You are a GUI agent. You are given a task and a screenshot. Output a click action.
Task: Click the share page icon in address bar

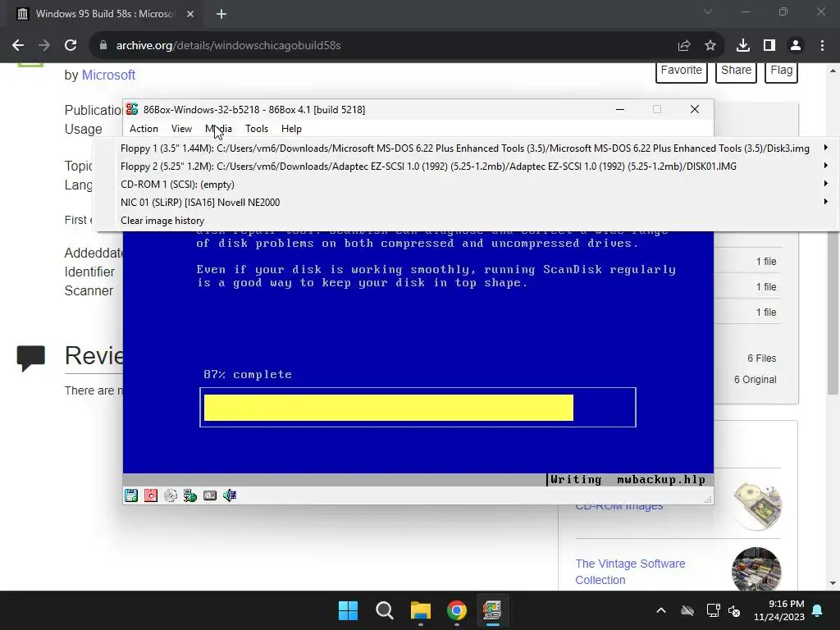[684, 46]
